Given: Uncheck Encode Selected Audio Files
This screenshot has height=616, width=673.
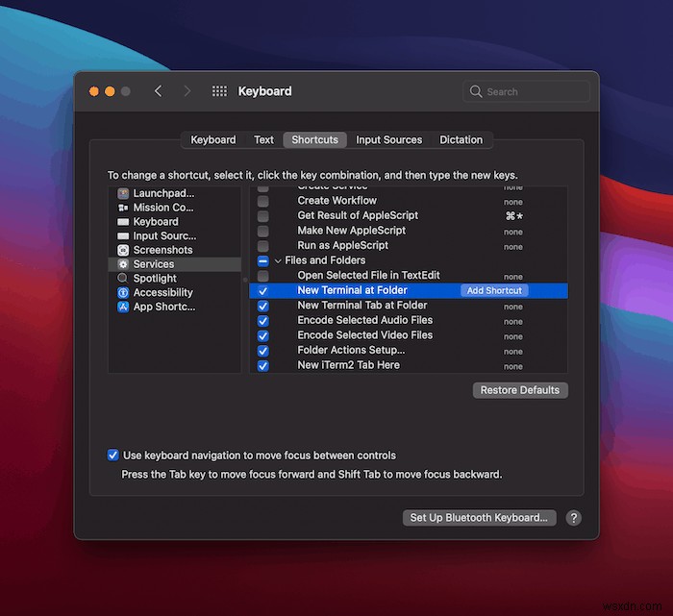Looking at the screenshot, I should pos(263,321).
